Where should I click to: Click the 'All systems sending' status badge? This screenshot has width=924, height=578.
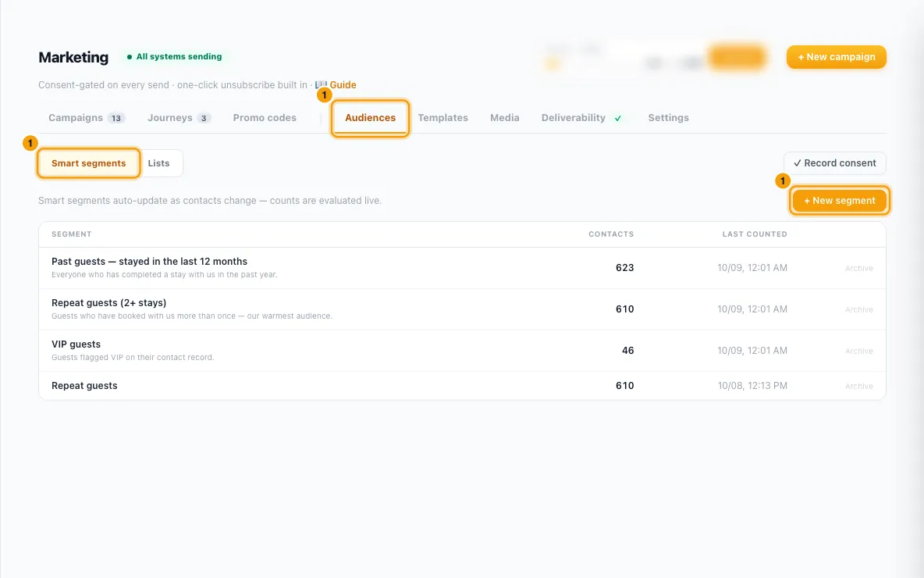point(175,56)
